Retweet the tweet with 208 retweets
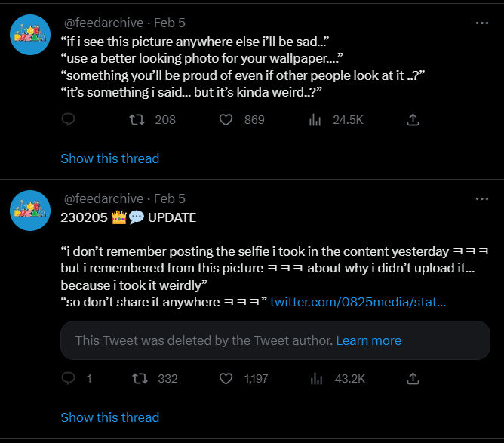 [137, 120]
